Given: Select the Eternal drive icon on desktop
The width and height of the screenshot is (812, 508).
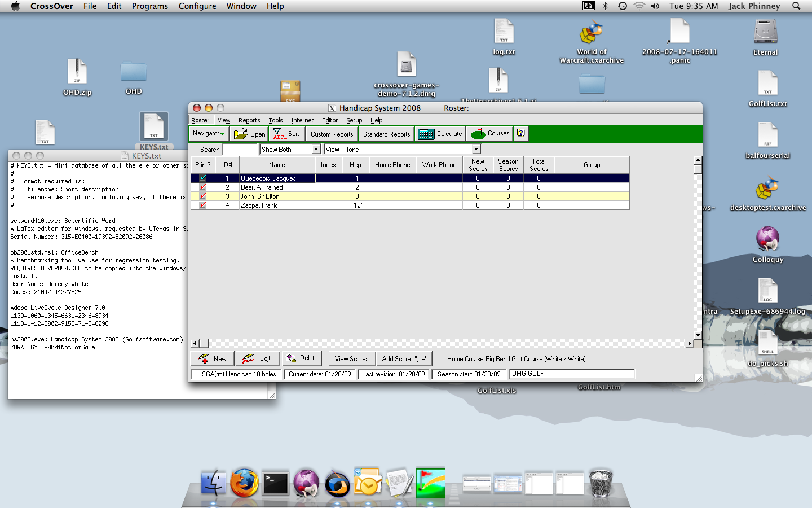Looking at the screenshot, I should (765, 37).
